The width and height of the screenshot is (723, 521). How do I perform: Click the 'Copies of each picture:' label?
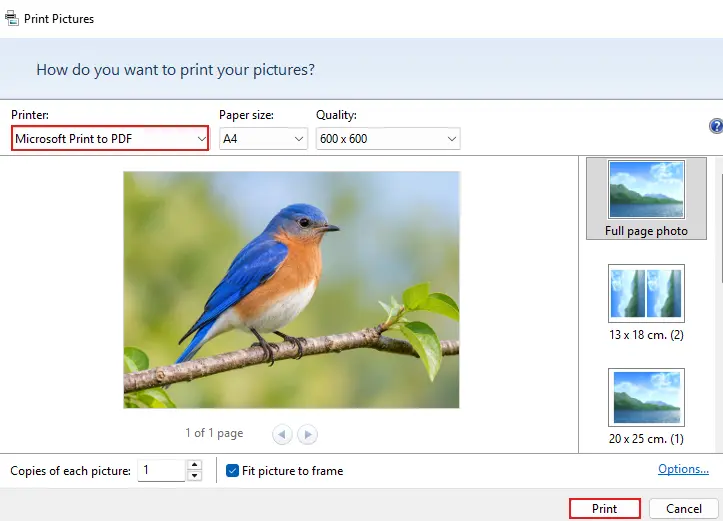coord(71,471)
